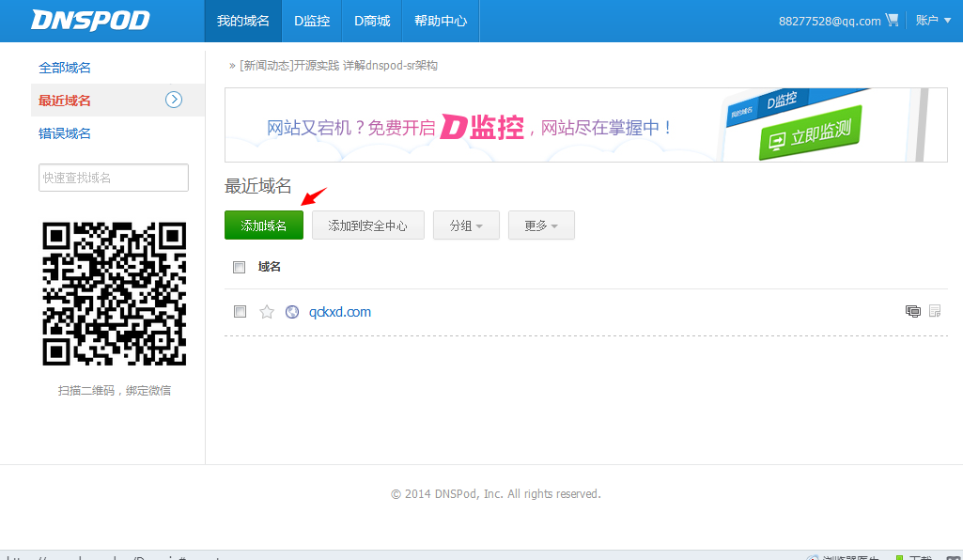Select 全部域名 in the sidebar
The height and width of the screenshot is (560, 963).
click(65, 68)
